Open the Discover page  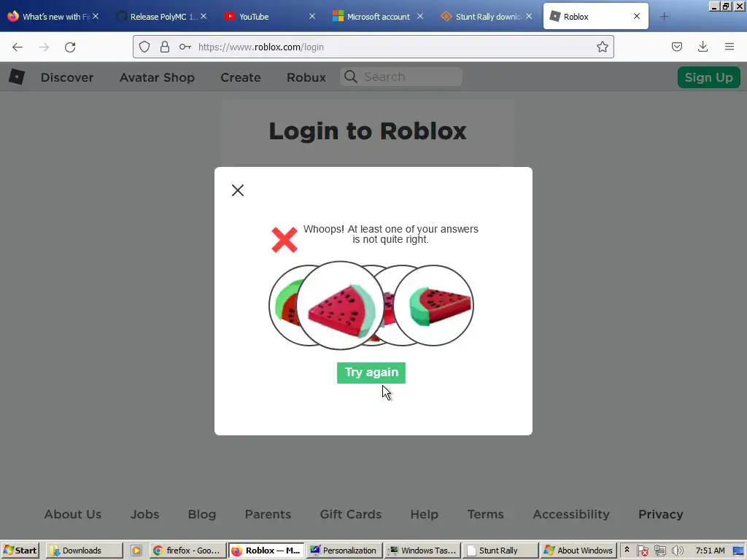pyautogui.click(x=66, y=77)
